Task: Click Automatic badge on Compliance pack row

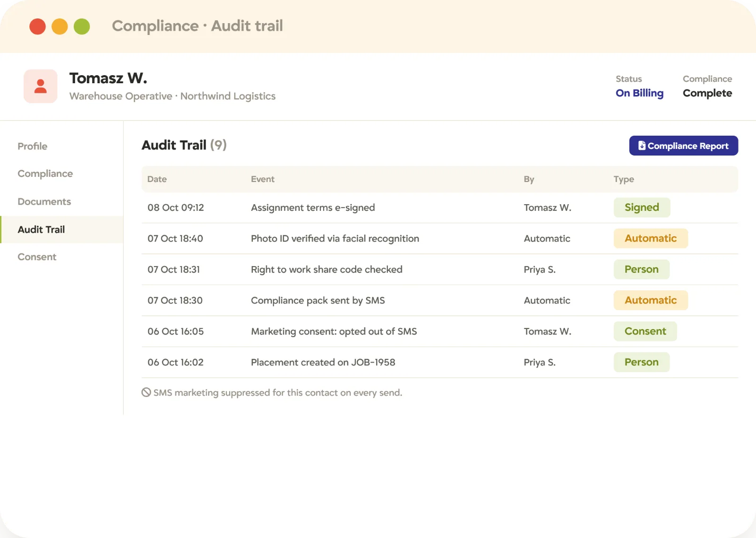Action: click(651, 300)
